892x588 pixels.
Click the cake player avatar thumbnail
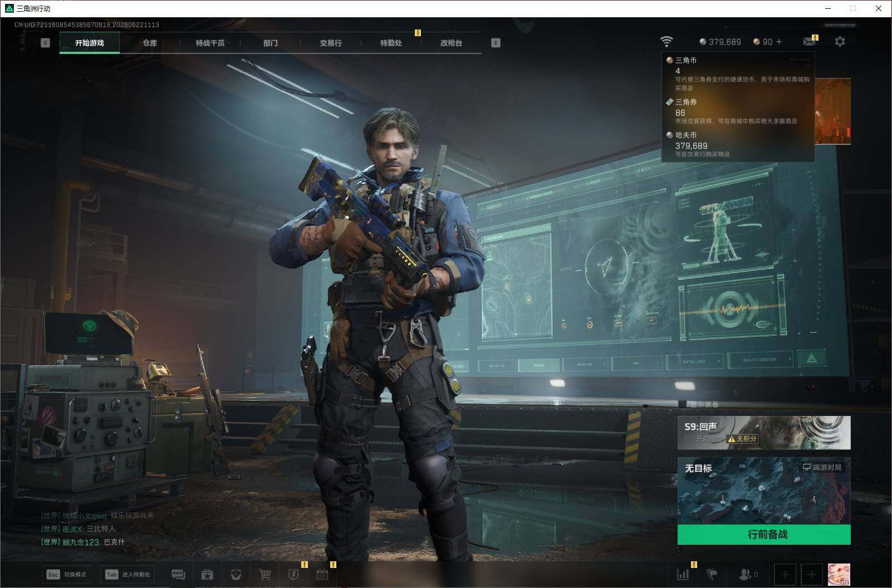[839, 574]
